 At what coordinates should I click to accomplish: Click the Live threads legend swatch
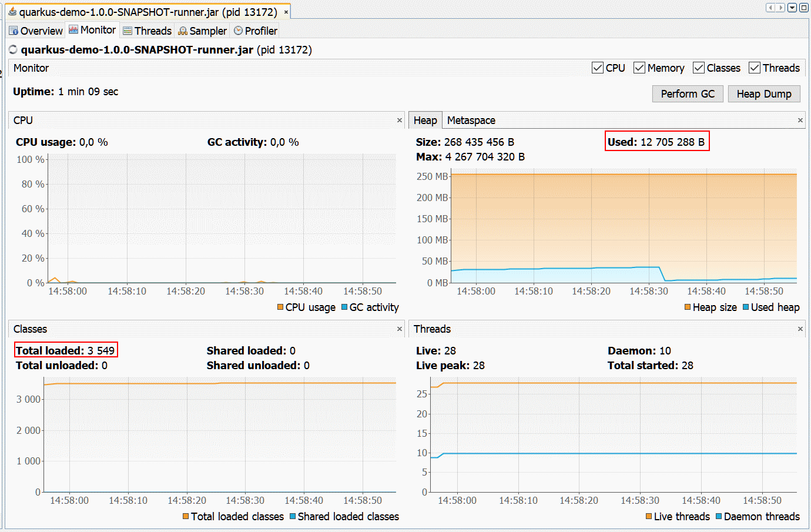point(649,516)
